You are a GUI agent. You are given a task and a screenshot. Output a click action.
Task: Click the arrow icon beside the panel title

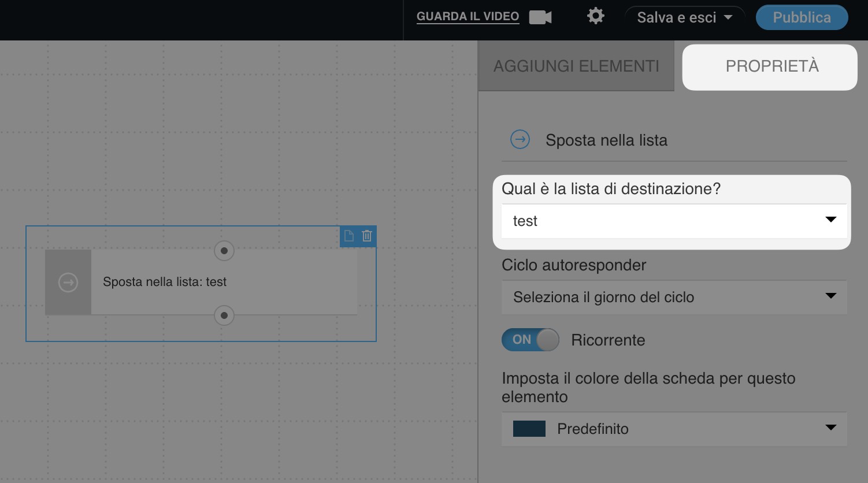coord(520,140)
